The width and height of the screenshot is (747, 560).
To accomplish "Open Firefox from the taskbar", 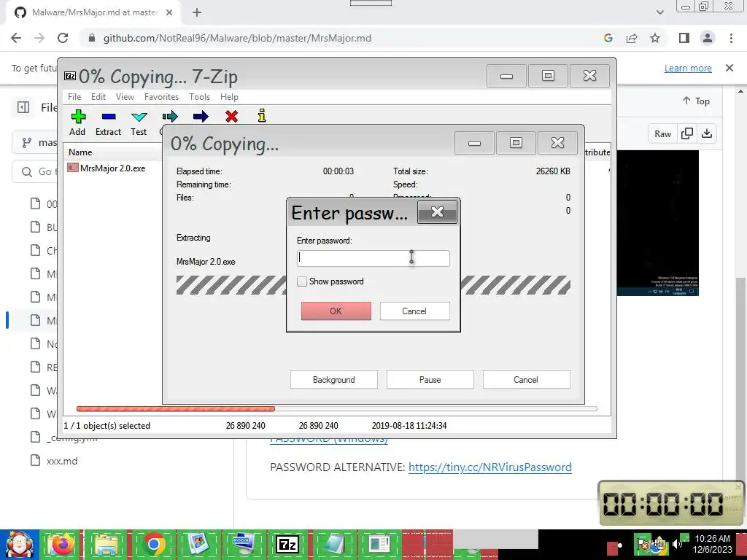I will [62, 545].
